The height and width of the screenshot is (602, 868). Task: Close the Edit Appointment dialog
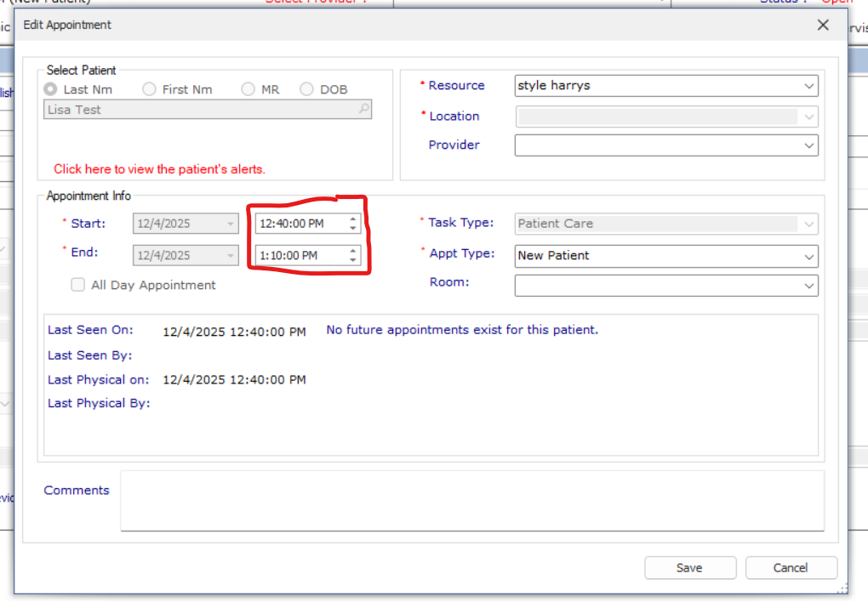click(x=823, y=25)
